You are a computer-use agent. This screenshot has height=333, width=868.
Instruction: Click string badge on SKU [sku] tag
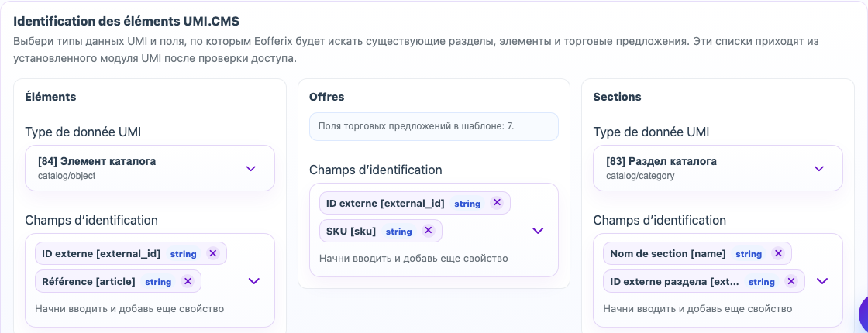click(x=398, y=232)
